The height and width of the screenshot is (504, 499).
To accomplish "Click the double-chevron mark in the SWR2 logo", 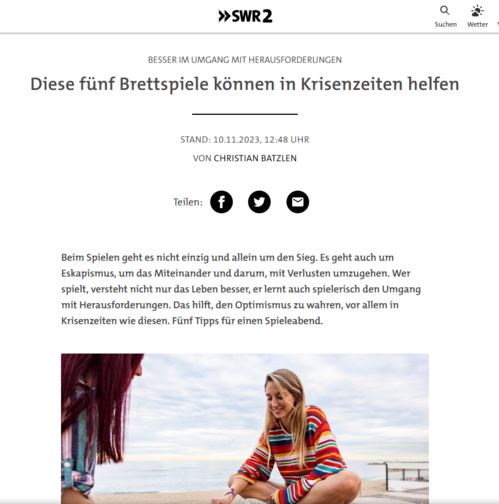I will click(x=224, y=16).
